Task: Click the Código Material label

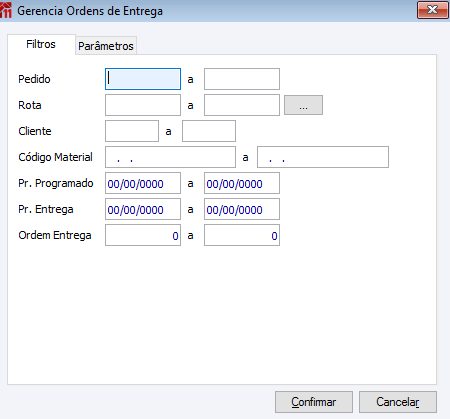Action: [x=55, y=157]
